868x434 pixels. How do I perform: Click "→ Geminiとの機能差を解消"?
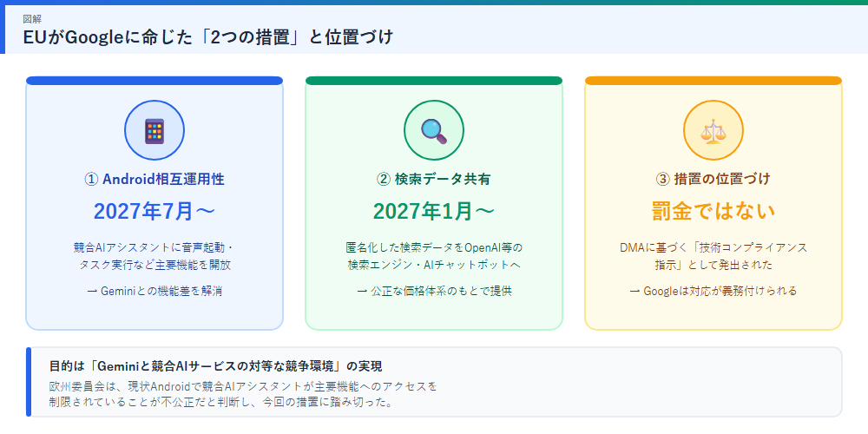click(x=155, y=291)
